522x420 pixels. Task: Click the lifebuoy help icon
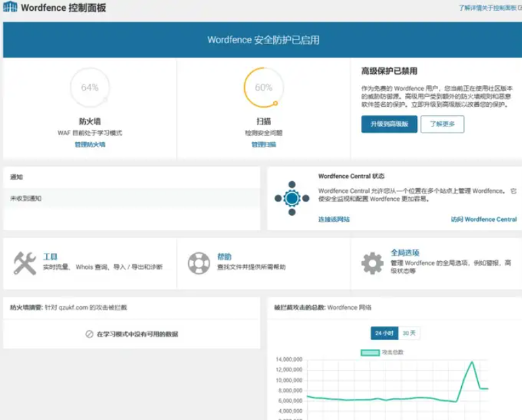pos(199,263)
